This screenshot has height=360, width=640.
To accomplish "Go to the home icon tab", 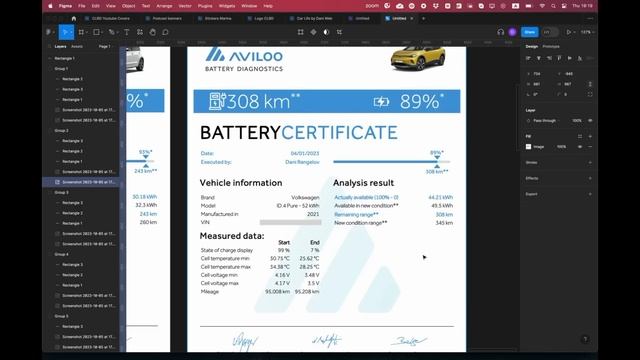I will 73,18.
